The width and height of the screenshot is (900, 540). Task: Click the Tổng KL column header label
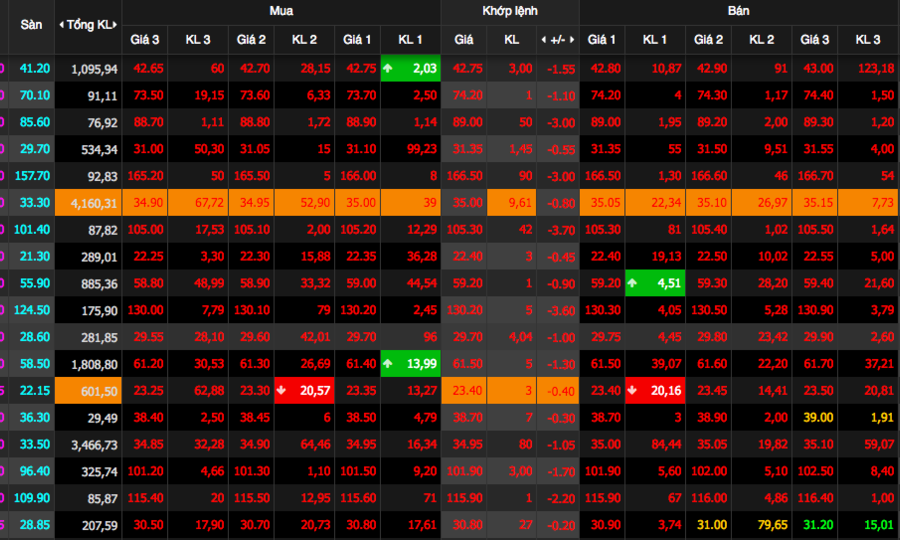pos(90,24)
